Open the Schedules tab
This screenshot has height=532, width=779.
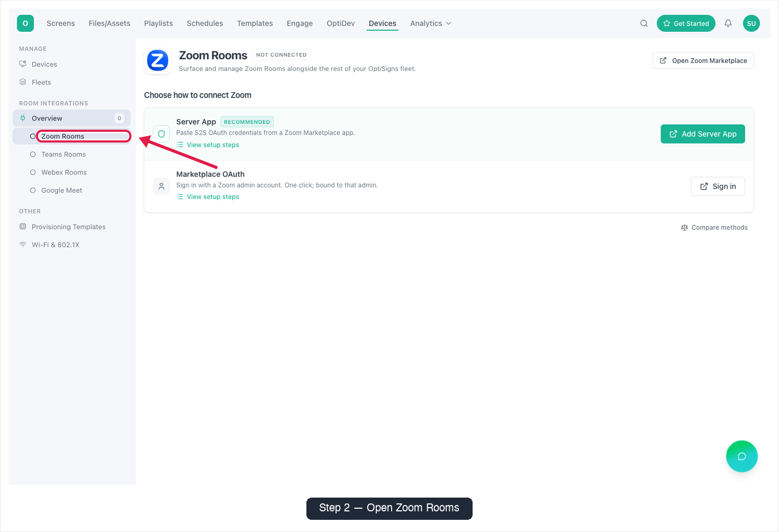point(205,23)
